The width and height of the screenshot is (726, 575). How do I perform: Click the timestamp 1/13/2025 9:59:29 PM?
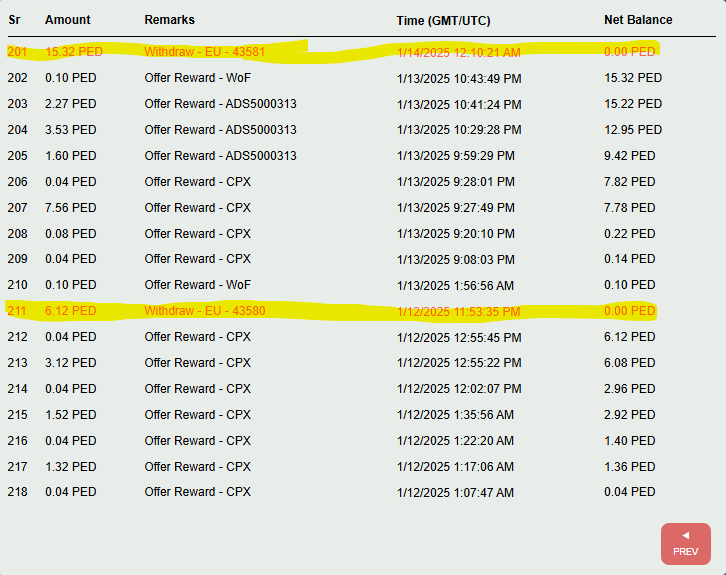click(456, 156)
